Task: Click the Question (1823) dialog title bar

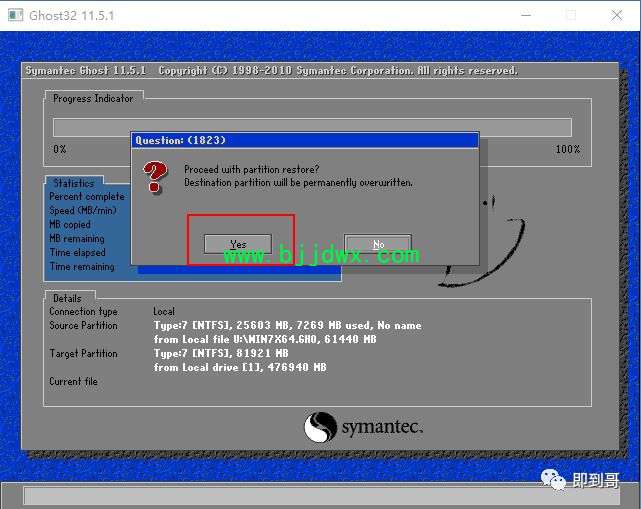Action: point(305,140)
